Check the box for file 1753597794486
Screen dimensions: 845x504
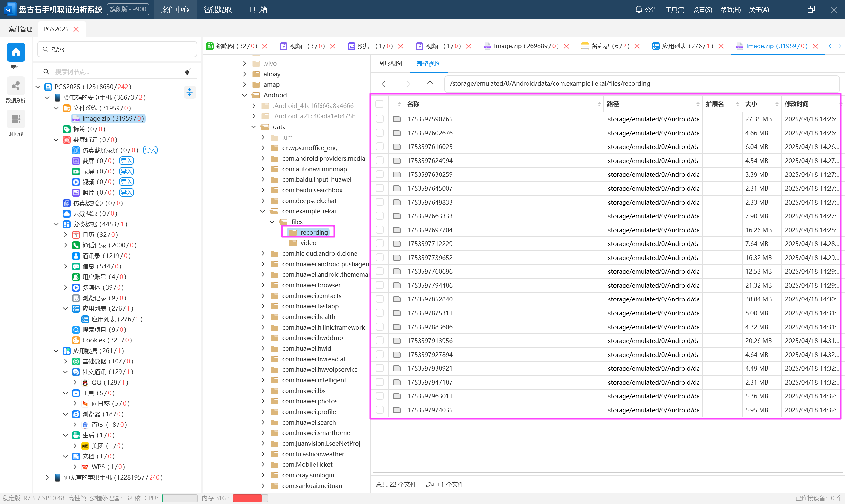point(379,285)
